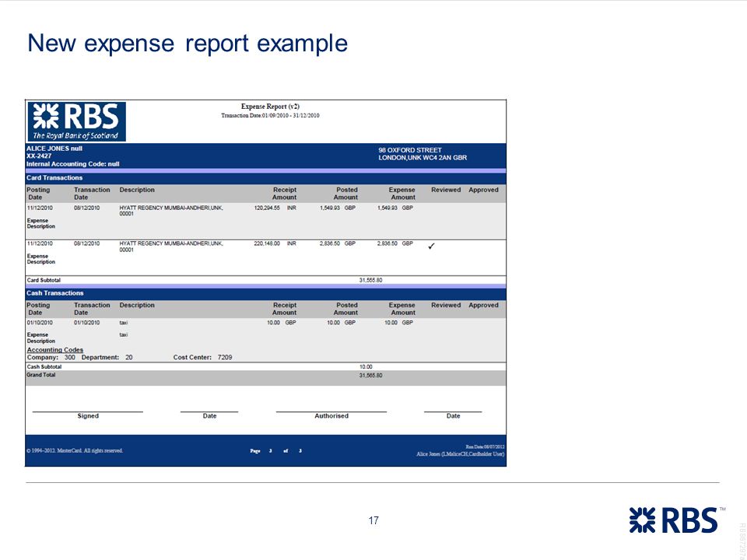
Task: Click the 'Approved' column header in Card Transactions
Action: (483, 190)
